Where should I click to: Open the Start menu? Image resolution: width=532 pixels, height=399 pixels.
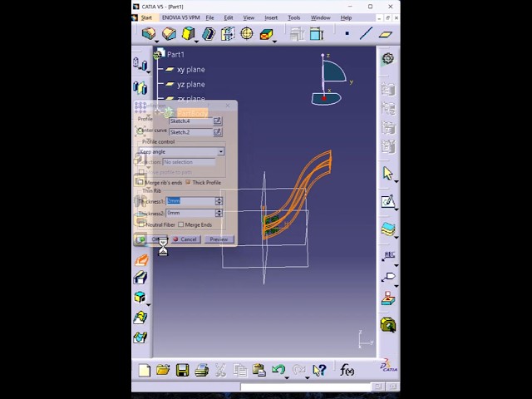tap(146, 17)
